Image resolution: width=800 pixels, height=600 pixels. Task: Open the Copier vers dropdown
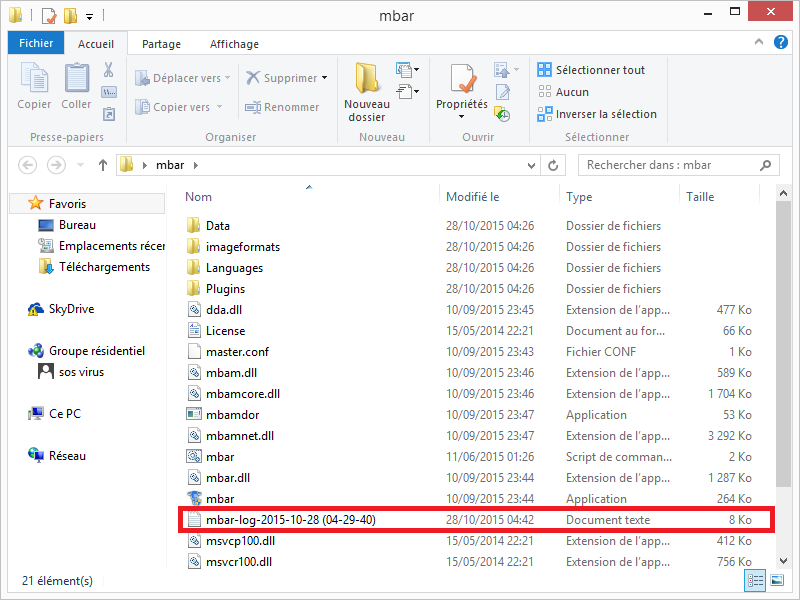click(183, 107)
